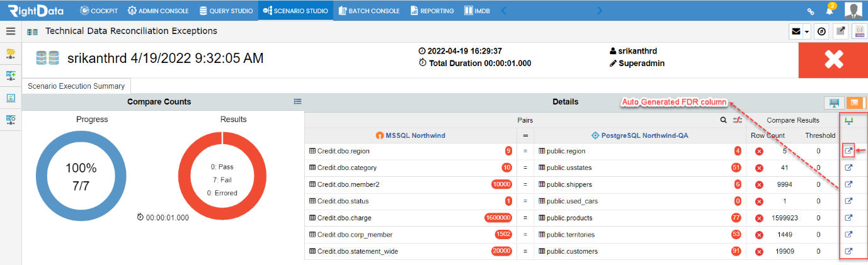Click the red X failed status tile
The image size is (868, 265).
(x=833, y=60)
